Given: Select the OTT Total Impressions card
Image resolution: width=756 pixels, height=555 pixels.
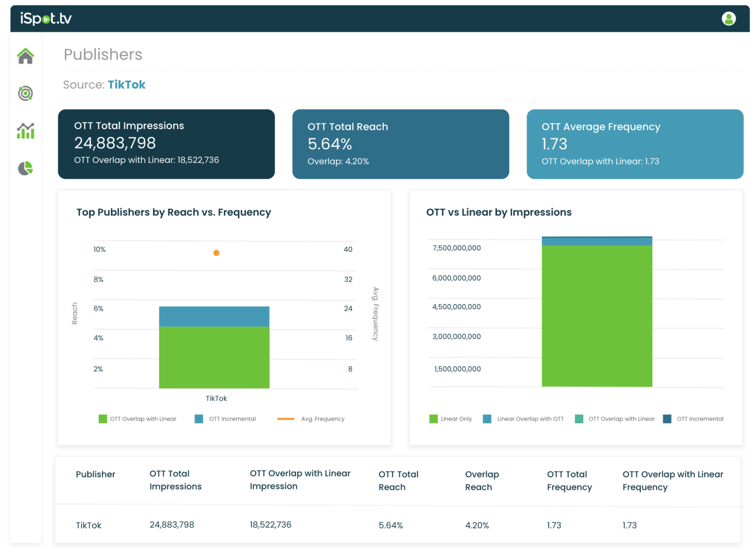Looking at the screenshot, I should tap(166, 144).
